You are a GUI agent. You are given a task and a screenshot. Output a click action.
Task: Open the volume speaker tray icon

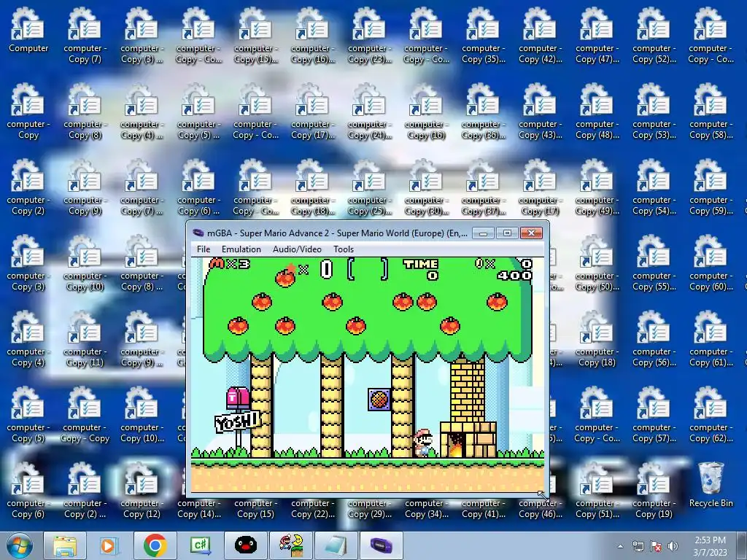click(673, 546)
